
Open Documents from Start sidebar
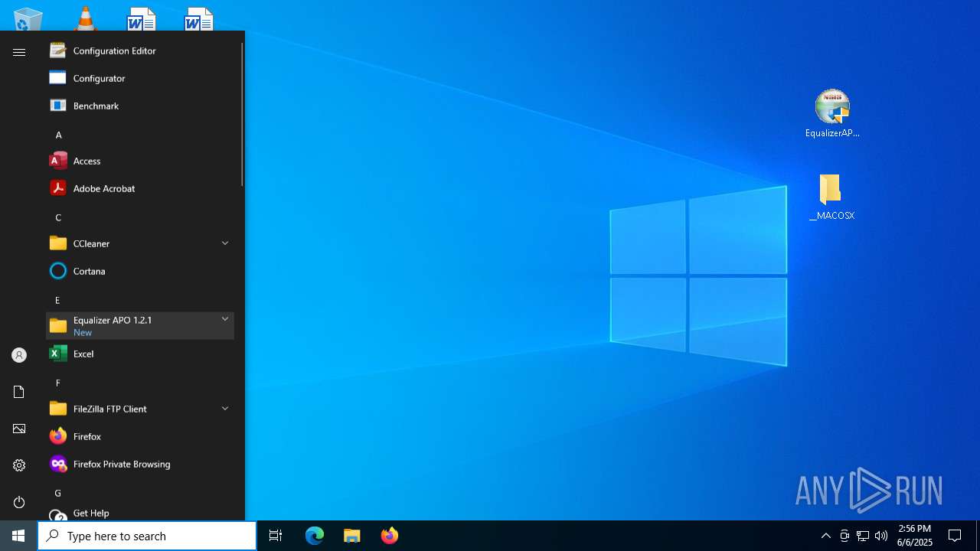point(19,392)
